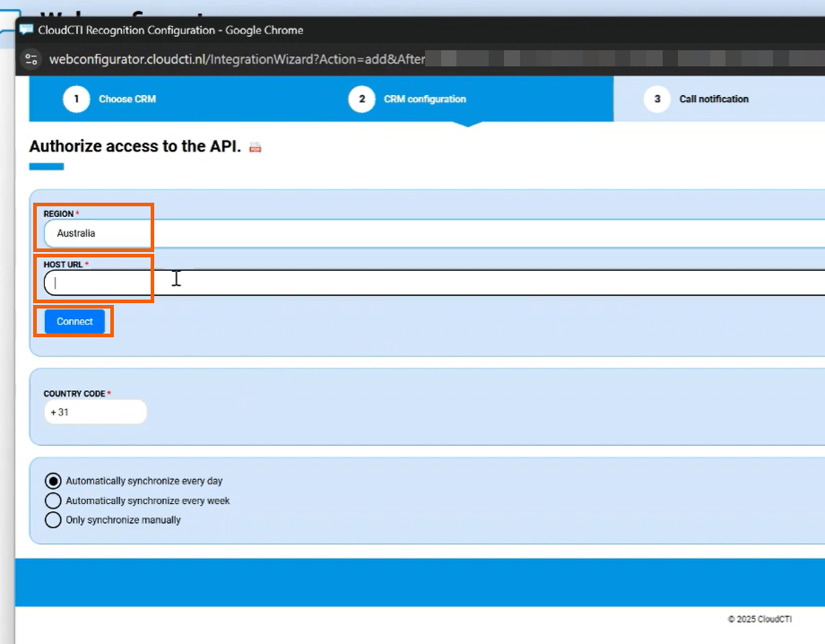Go to the Choose CRM step label

pyautogui.click(x=127, y=99)
